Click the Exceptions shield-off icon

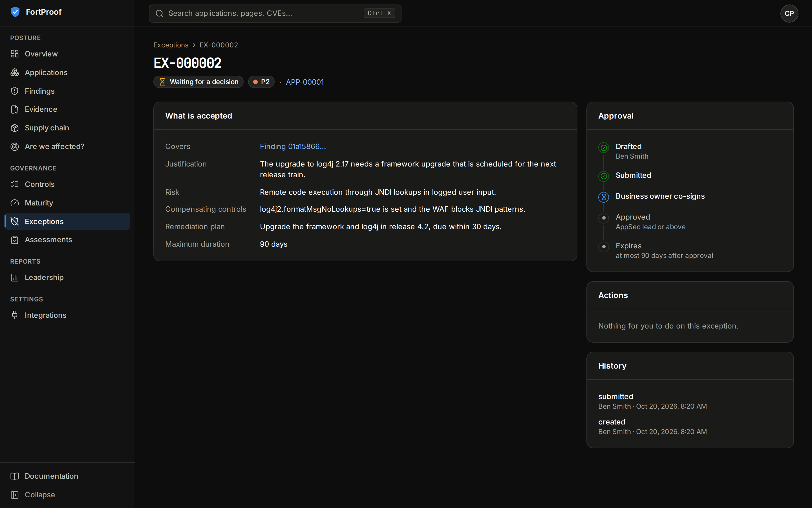click(14, 222)
